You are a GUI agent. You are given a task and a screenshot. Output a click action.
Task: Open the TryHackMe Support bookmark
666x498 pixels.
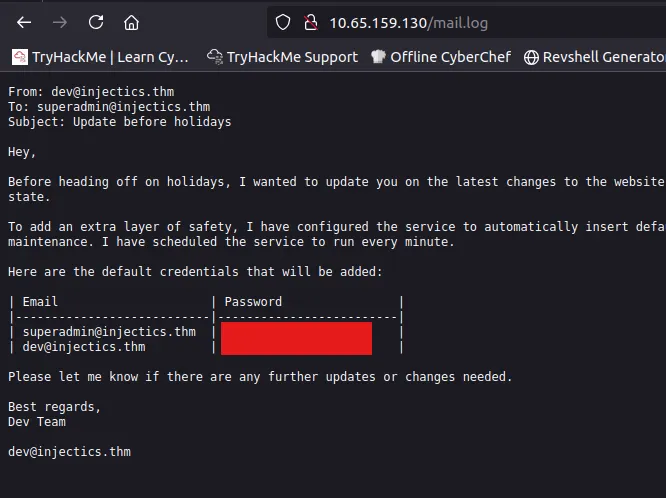point(282,57)
